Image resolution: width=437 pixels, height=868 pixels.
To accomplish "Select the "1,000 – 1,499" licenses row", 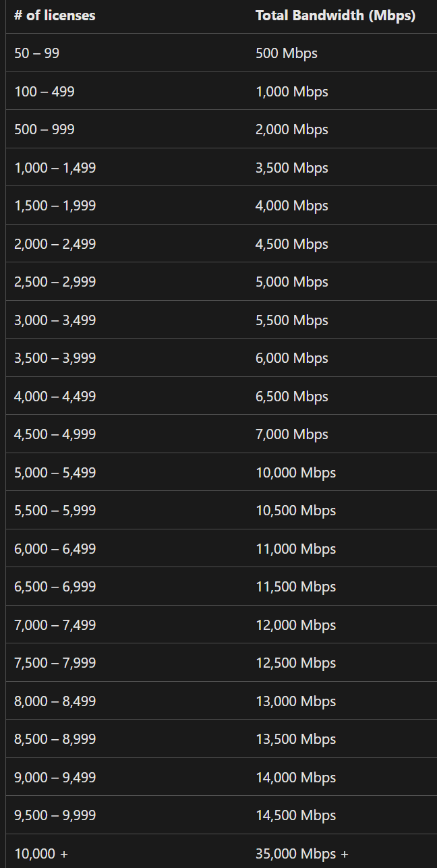I will pos(55,168).
